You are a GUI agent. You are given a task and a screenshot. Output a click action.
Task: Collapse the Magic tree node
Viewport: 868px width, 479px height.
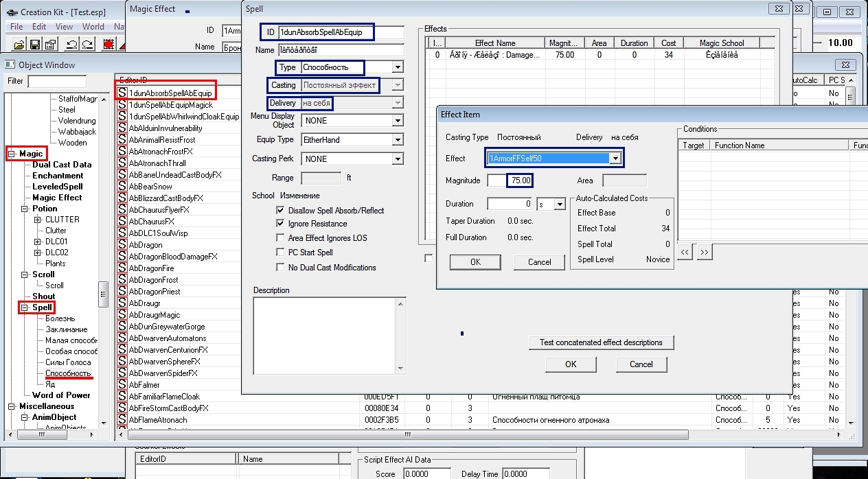13,154
